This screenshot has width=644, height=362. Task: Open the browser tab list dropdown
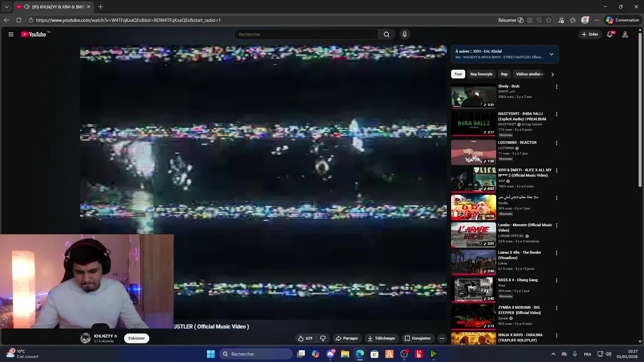coord(7,7)
